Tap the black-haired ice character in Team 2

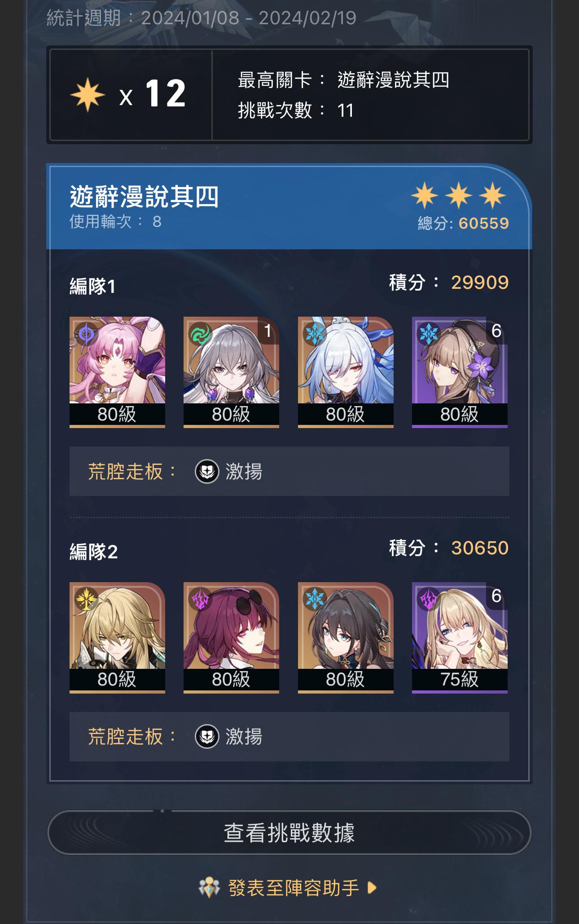click(346, 637)
